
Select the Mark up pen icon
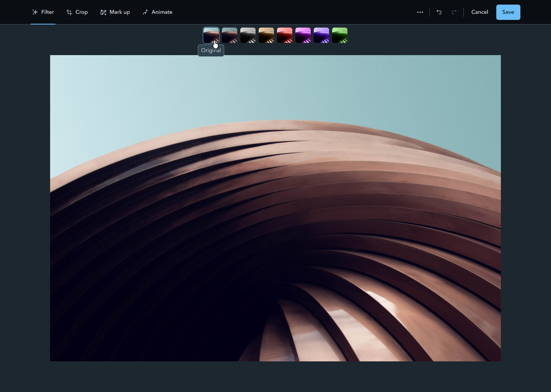[103, 12]
